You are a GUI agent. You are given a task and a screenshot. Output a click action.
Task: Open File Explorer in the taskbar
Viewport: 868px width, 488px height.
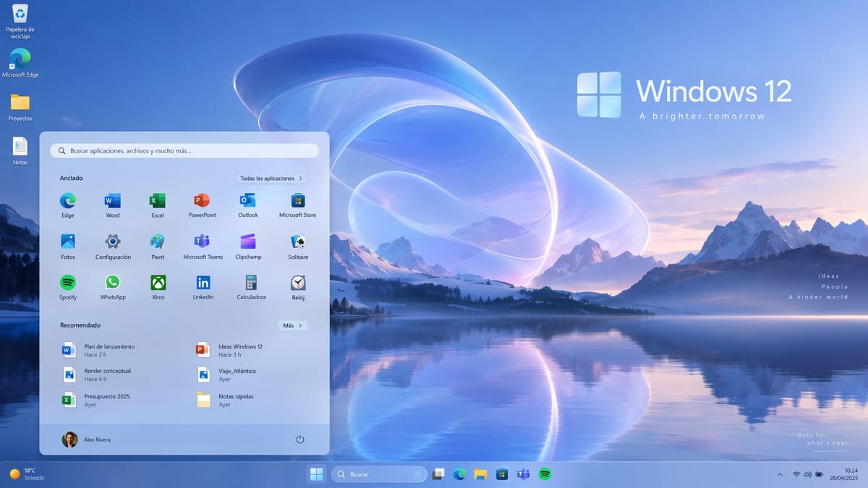[x=480, y=474]
